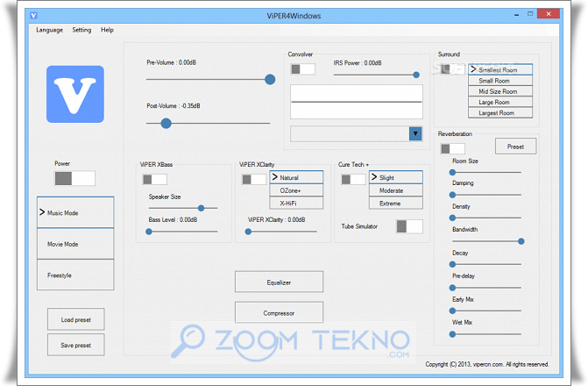Close the ViPER4Windows window

coord(549,13)
